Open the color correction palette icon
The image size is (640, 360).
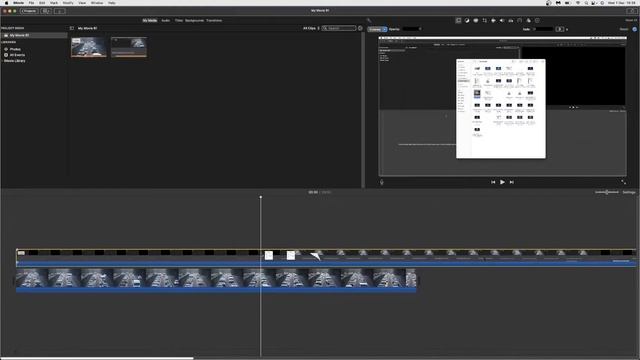[x=476, y=20]
